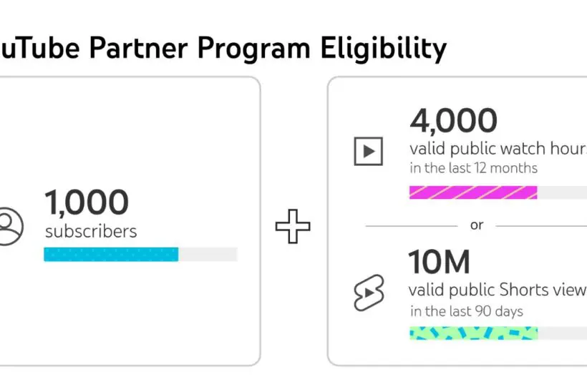Click the large plus sign icon
The height and width of the screenshot is (392, 587).
(293, 226)
